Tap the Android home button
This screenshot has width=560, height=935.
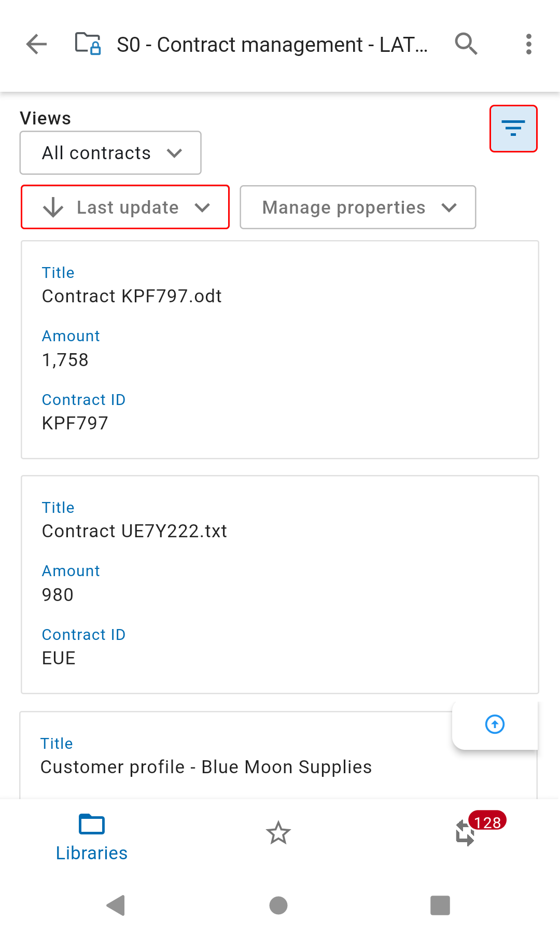pyautogui.click(x=278, y=905)
